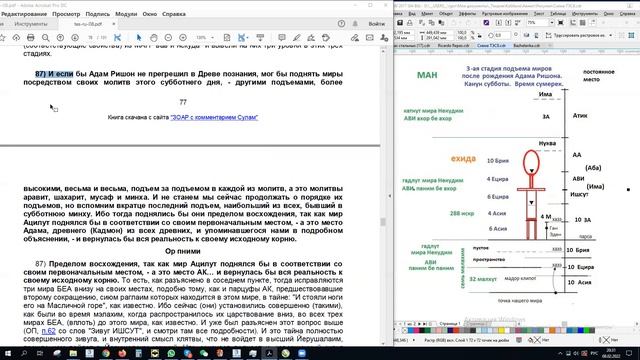
Task: Close the tas-ru-08.pdf tab
Action: coord(113,24)
